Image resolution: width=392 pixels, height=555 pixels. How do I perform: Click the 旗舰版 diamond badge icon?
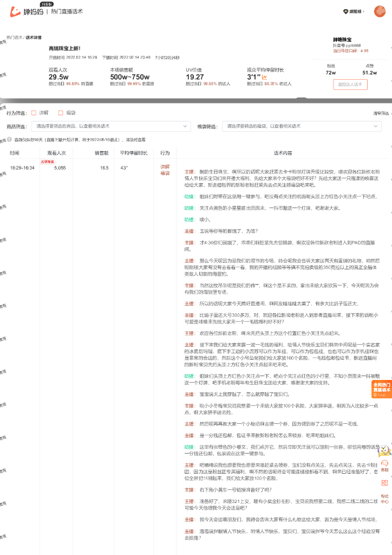[x=345, y=12]
